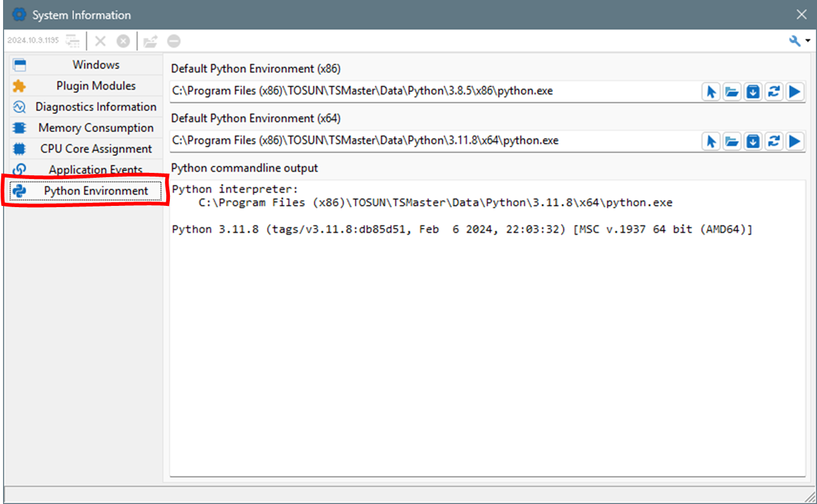Click the 2024.10.3.1135 version text
The image size is (817, 504).
pos(33,41)
